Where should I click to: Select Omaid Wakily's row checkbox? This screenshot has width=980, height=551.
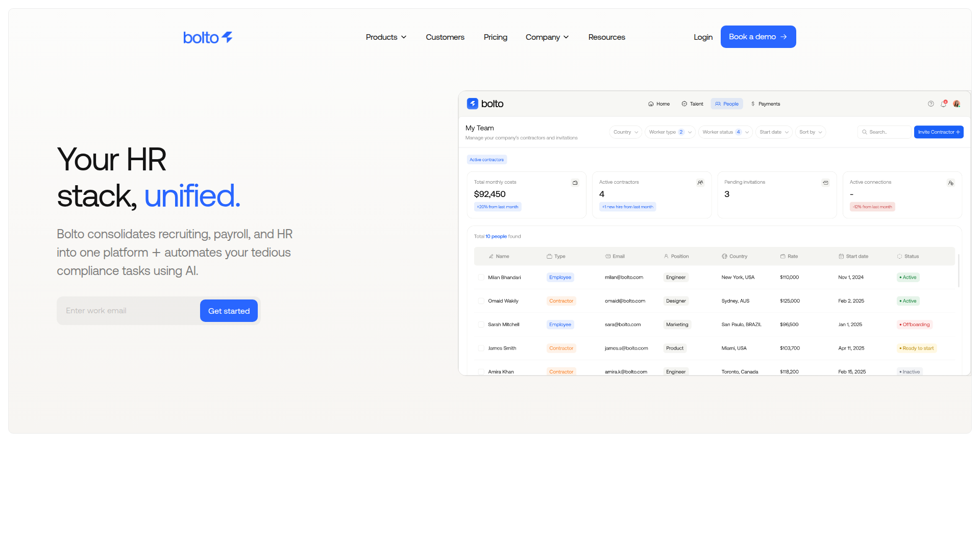pos(481,301)
